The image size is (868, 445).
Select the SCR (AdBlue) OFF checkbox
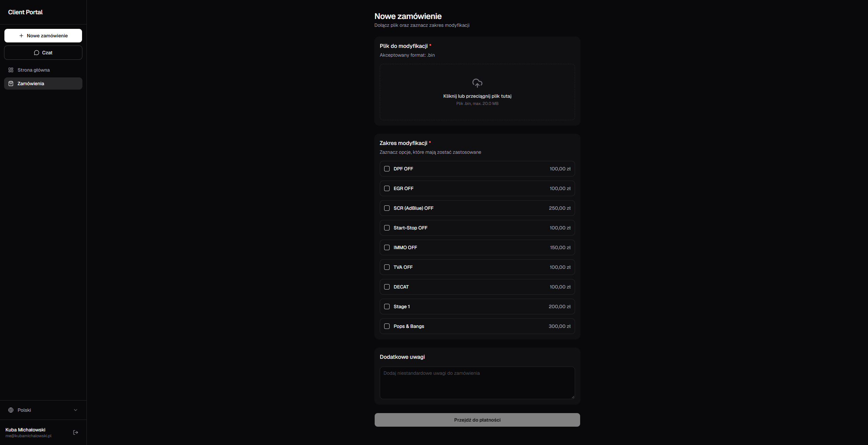pyautogui.click(x=387, y=208)
